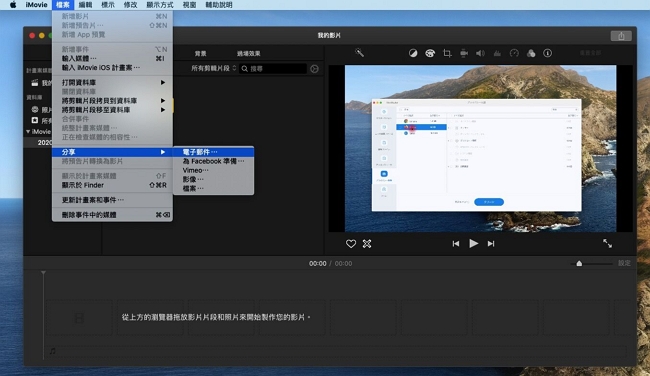Open the Apple menu
The width and height of the screenshot is (650, 376).
[13, 5]
